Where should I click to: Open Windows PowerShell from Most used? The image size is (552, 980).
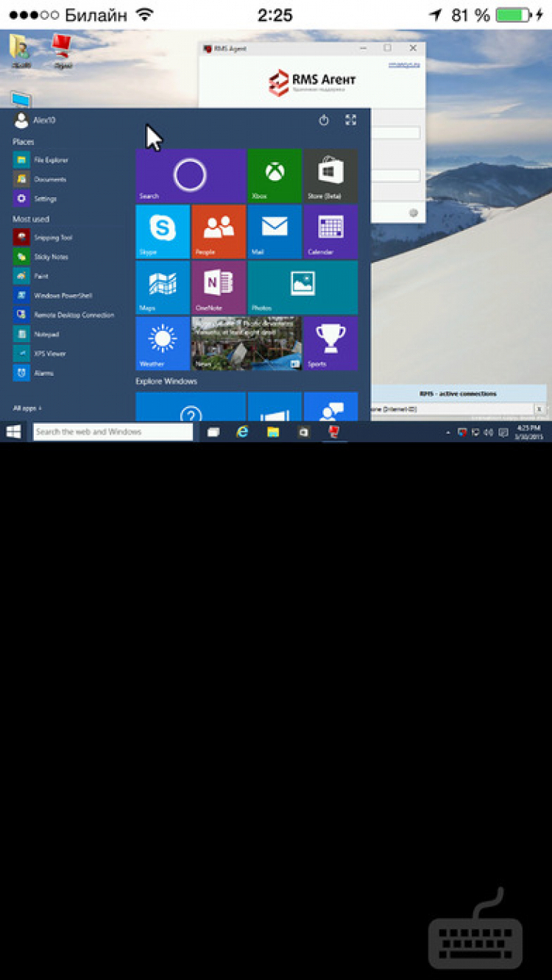click(53, 295)
